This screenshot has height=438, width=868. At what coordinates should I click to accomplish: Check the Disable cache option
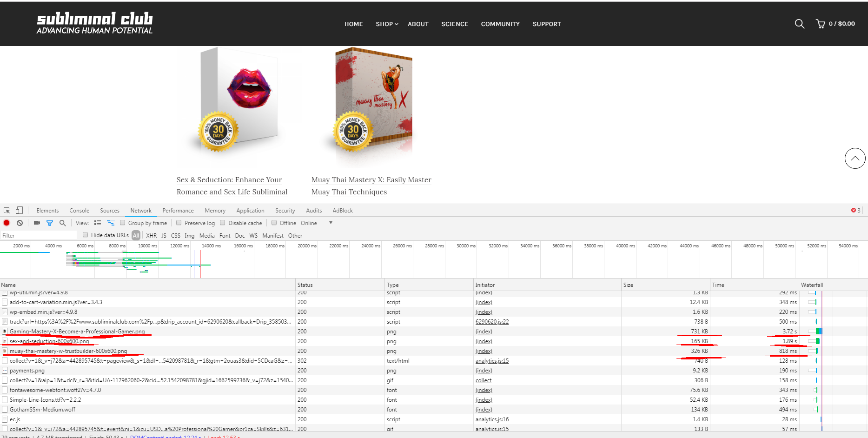[223, 223]
